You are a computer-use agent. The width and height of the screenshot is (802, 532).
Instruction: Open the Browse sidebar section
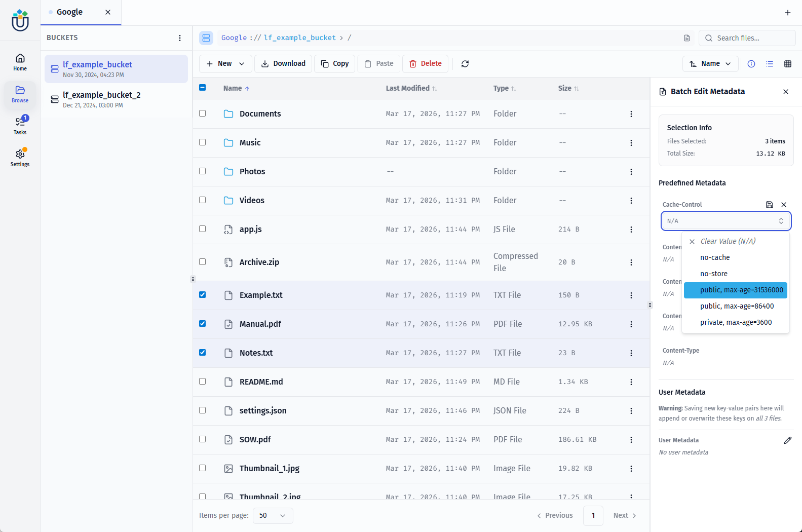tap(20, 94)
